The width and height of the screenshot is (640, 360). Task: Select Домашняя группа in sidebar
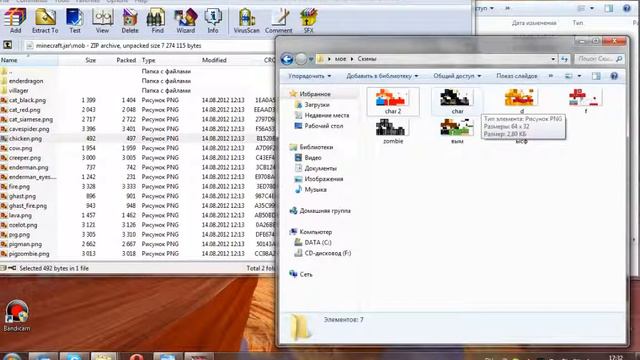click(325, 211)
